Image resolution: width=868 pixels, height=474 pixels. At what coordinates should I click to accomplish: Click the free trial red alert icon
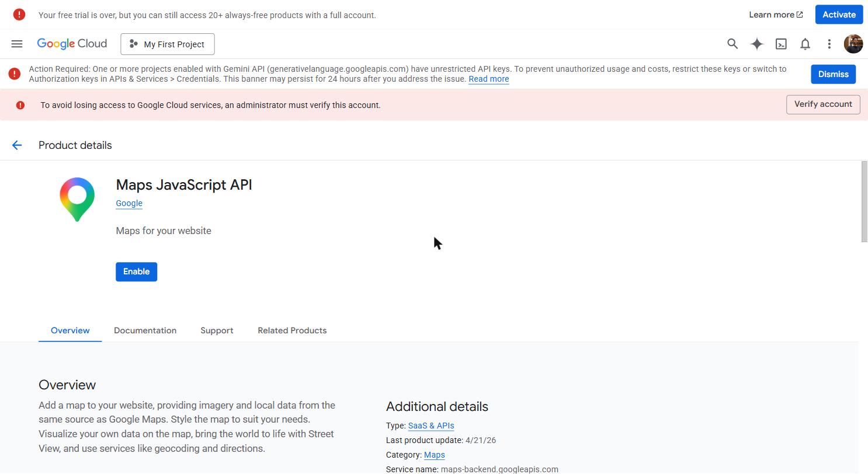coord(19,15)
